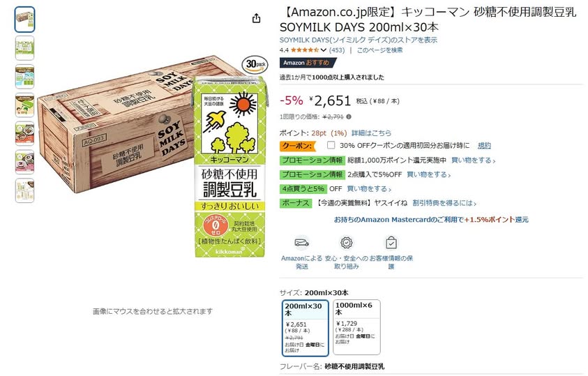Image resolution: width=588 pixels, height=376 pixels.
Task: Select the 1000ml×6本 size option
Action: 356,327
